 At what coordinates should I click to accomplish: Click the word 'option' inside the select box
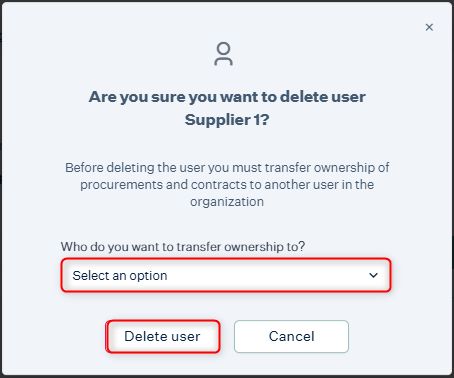(148, 276)
